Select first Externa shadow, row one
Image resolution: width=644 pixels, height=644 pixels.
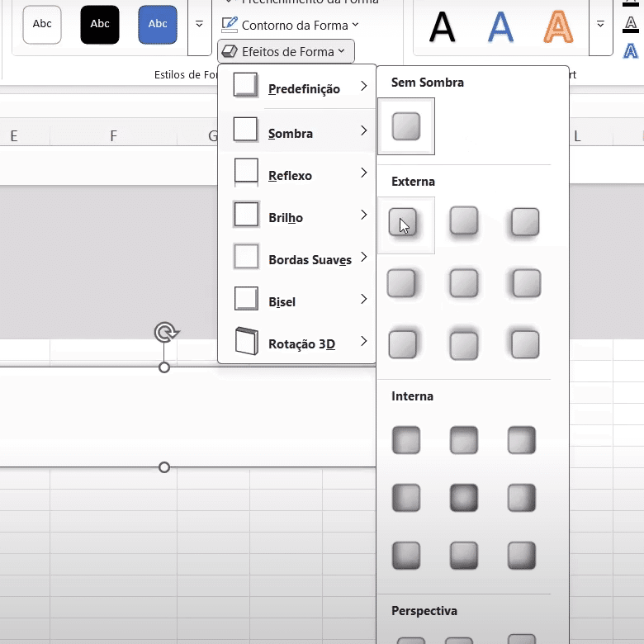(405, 225)
